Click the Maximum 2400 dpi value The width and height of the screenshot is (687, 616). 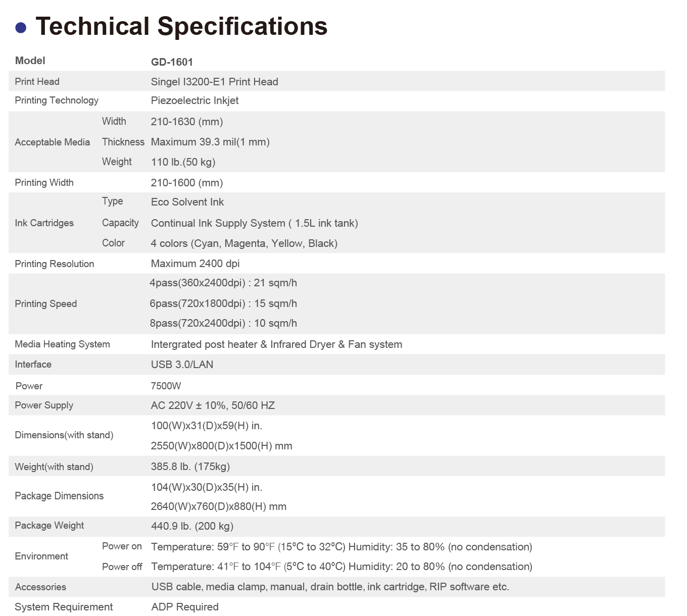[195, 264]
